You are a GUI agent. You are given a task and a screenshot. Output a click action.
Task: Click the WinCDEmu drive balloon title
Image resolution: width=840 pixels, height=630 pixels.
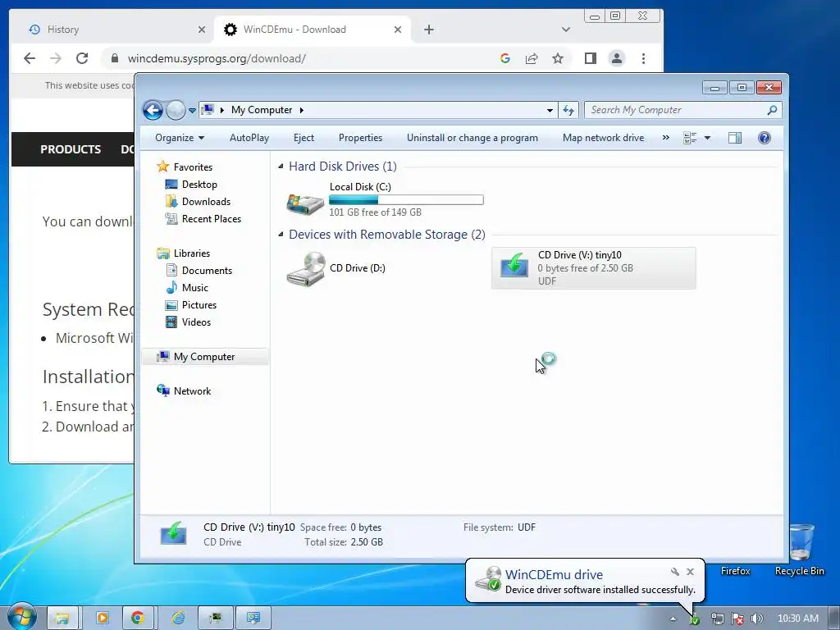[554, 574]
